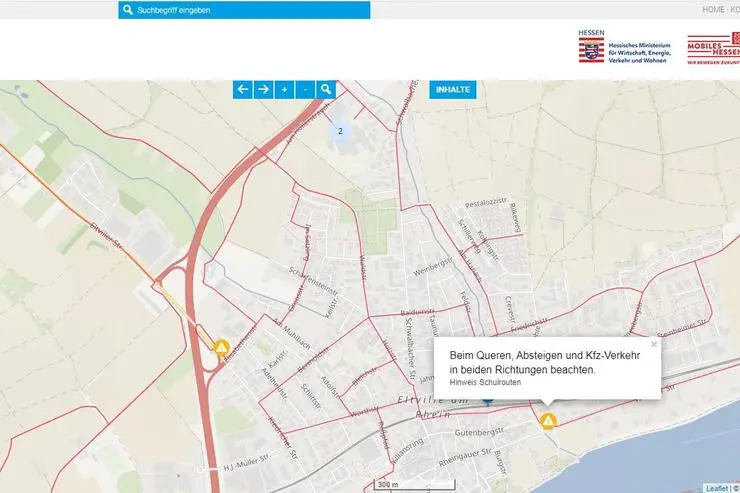740x493 pixels.
Task: Click the blue marker under the popup
Action: [487, 400]
